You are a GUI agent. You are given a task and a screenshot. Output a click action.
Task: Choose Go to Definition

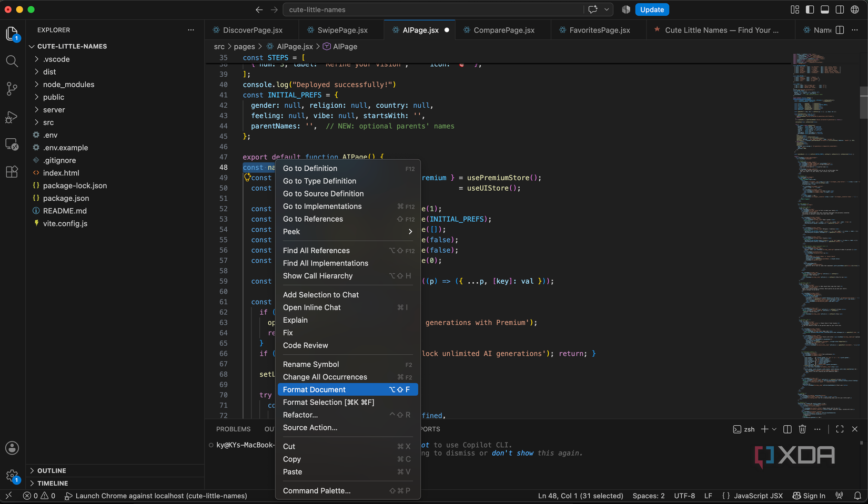pos(348,168)
